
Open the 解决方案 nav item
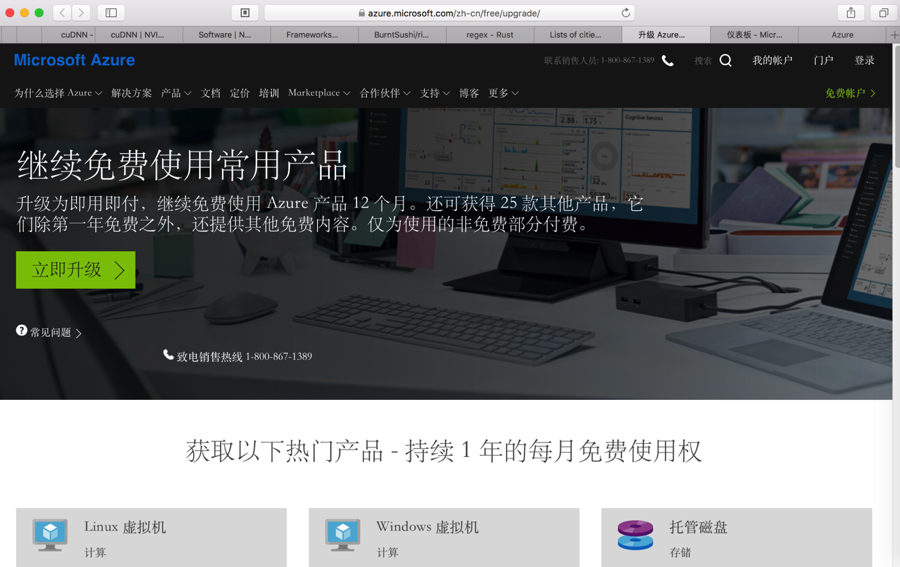click(131, 93)
